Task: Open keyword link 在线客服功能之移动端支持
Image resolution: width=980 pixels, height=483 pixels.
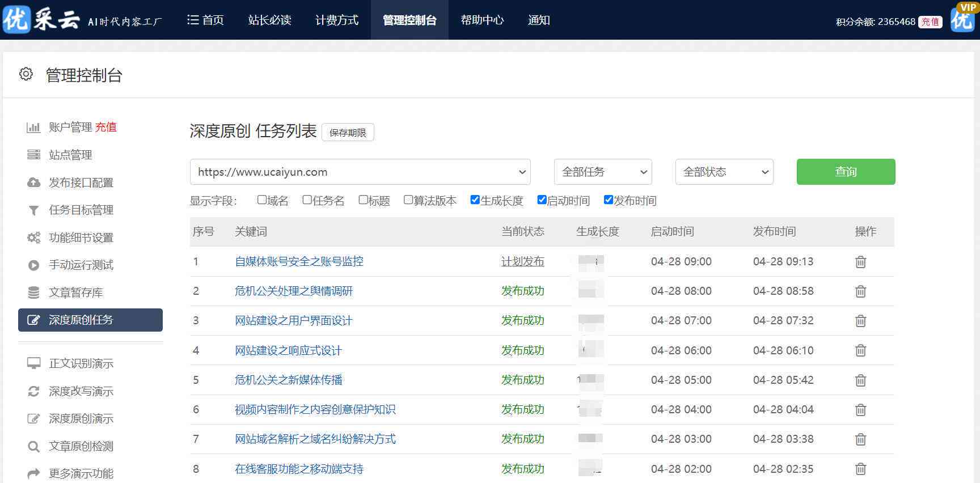Action: 299,469
